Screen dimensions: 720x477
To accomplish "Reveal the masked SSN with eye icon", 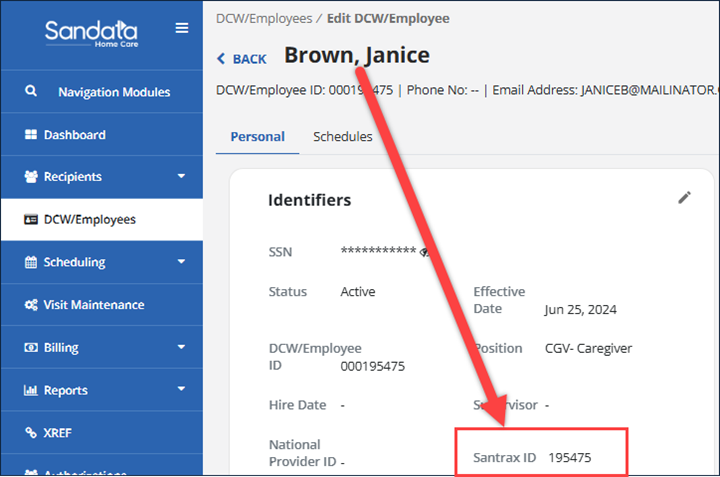I will click(x=425, y=252).
